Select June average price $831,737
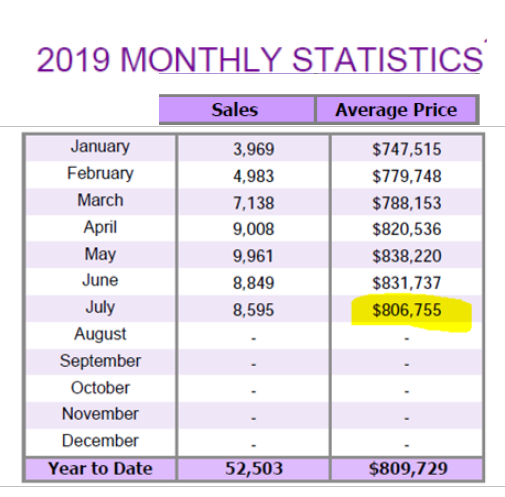 coord(407,283)
